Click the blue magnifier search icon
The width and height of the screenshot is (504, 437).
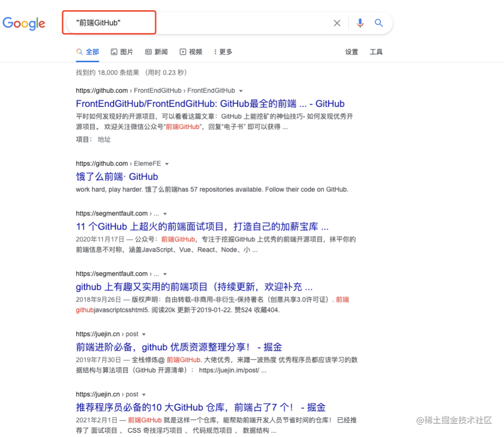pos(378,23)
